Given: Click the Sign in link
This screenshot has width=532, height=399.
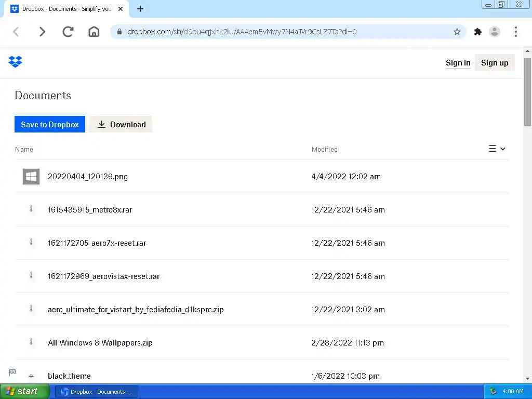Looking at the screenshot, I should pos(458,63).
